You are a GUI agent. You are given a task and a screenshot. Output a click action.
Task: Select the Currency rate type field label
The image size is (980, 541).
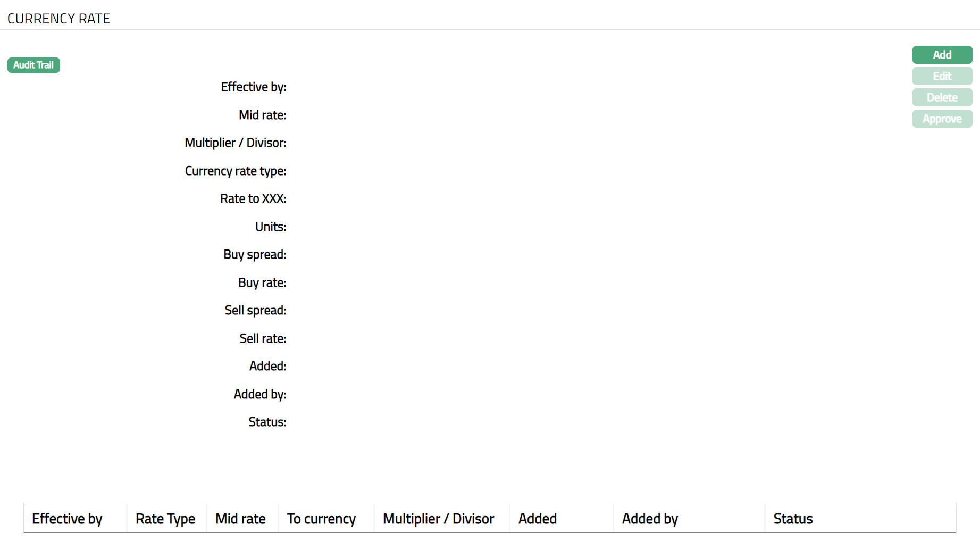click(x=235, y=171)
